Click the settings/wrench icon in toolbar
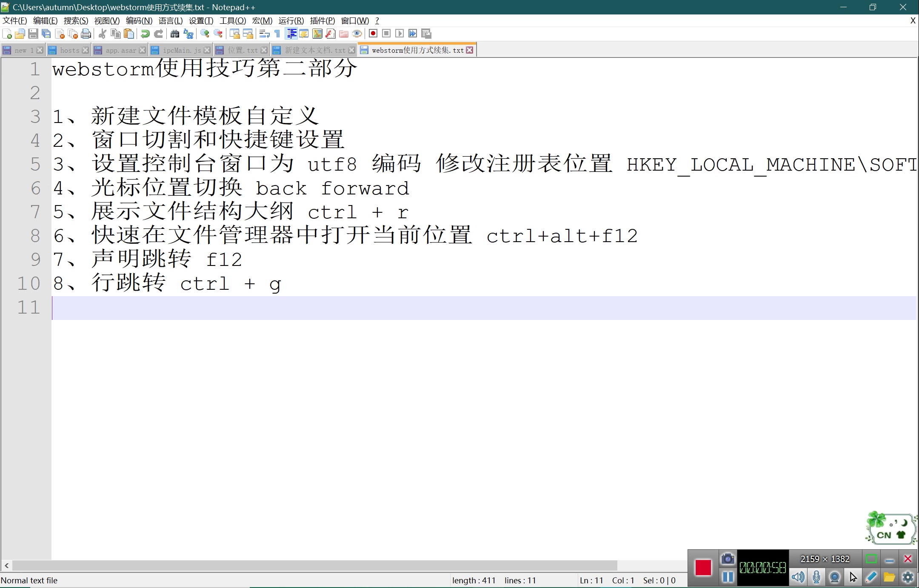 point(907,577)
